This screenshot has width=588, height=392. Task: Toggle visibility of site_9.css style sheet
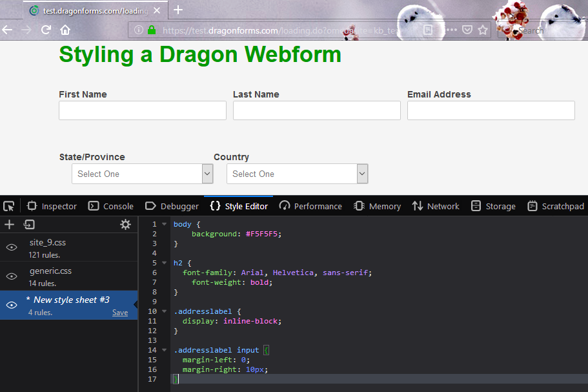(12, 247)
